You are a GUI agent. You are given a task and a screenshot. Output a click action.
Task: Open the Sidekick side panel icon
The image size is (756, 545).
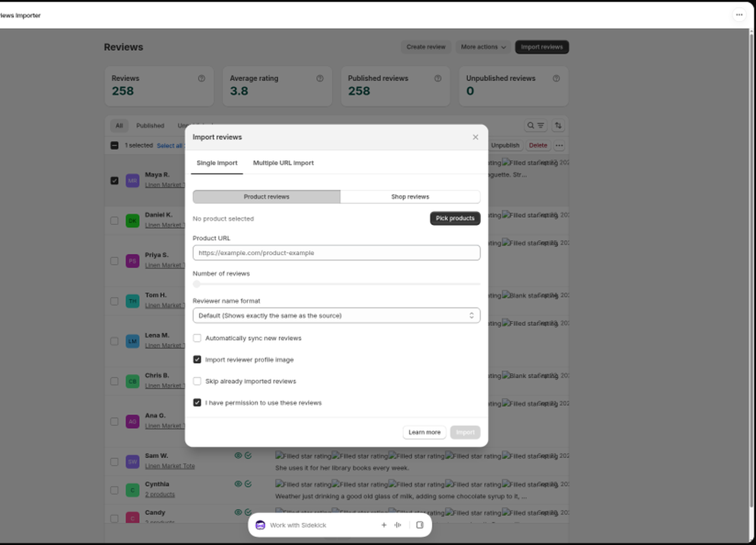pyautogui.click(x=420, y=525)
